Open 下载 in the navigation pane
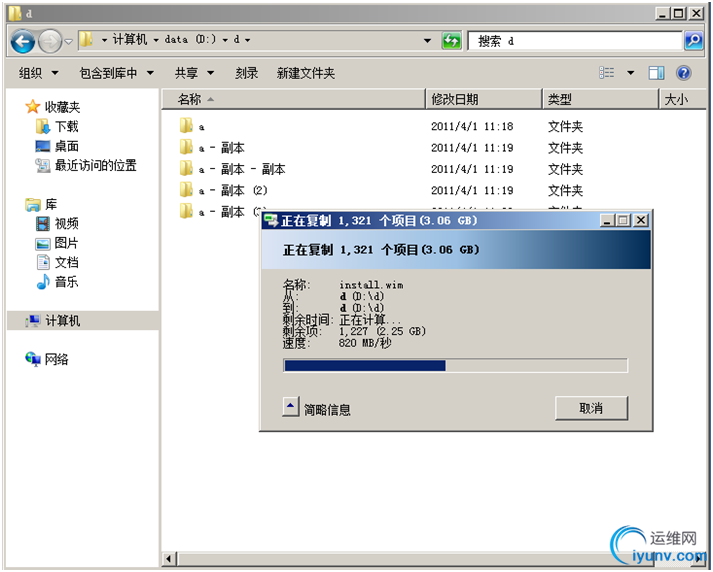The image size is (713, 572). [66, 126]
